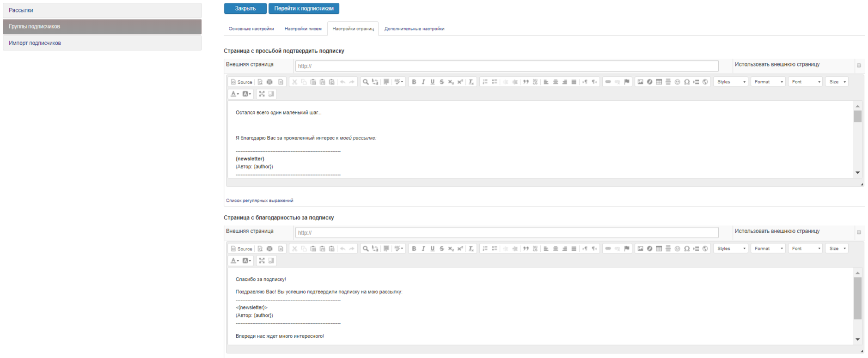The image size is (868, 358).
Task: Click Source button in the first editor toolbar
Action: pyautogui.click(x=241, y=82)
